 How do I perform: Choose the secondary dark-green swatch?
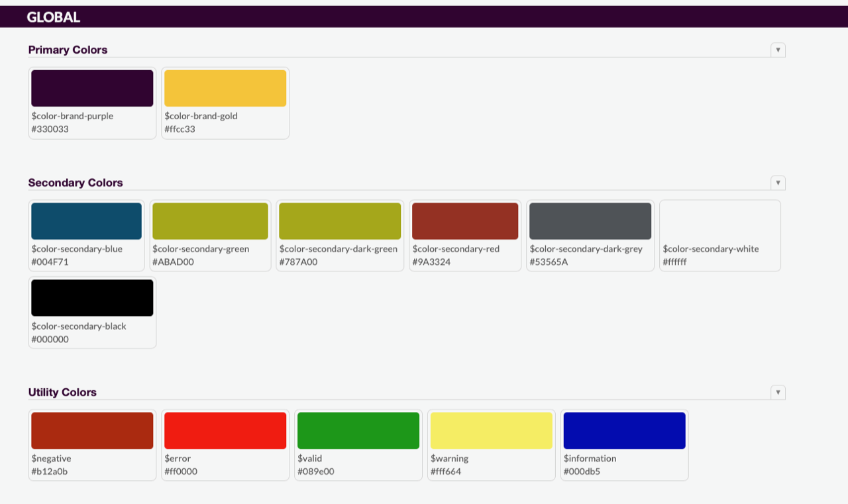(x=340, y=221)
